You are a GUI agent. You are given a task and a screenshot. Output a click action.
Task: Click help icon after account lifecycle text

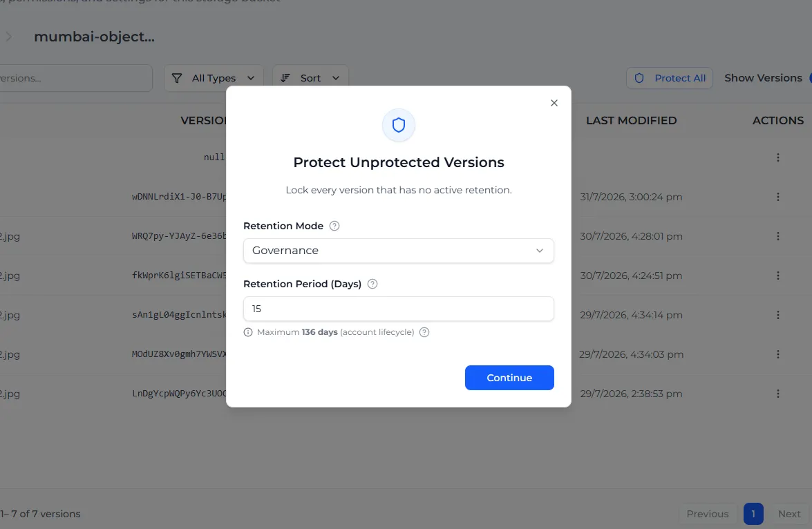click(424, 332)
